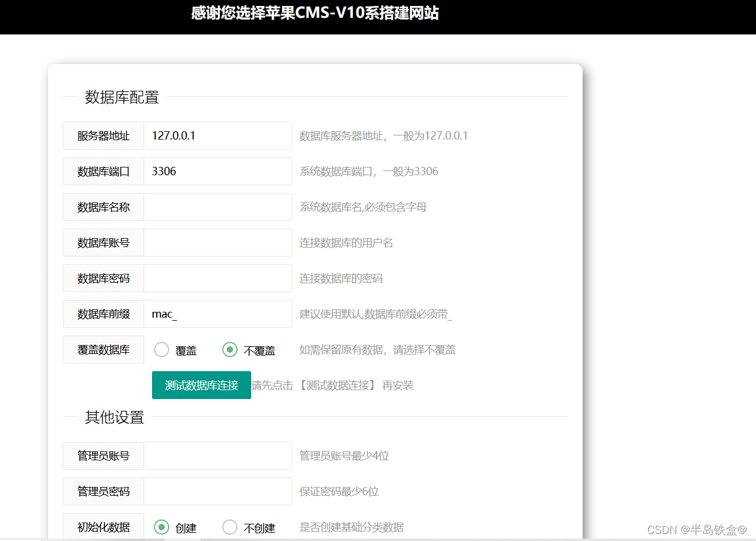Click the 数据库密码 label
Image resolution: width=756 pixels, height=541 pixels.
coord(103,278)
